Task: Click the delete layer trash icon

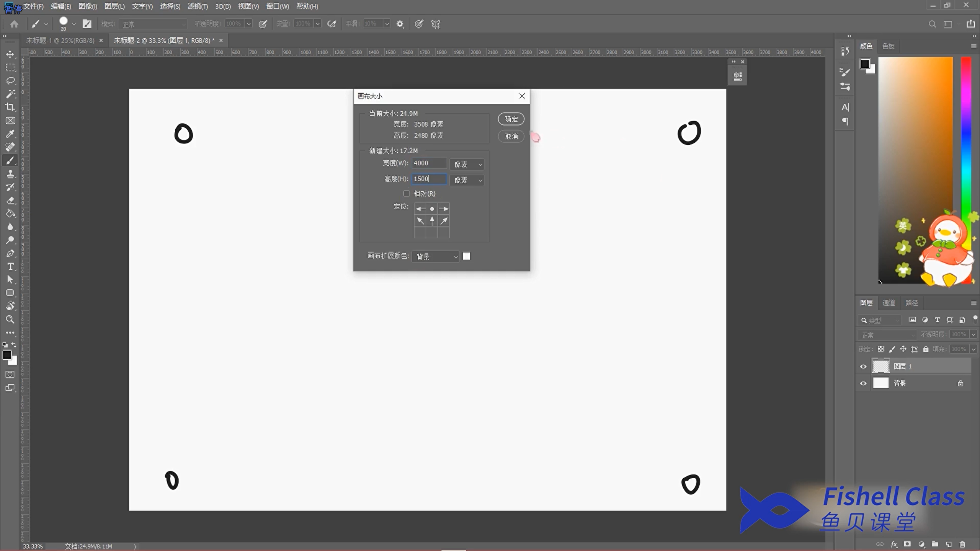Action: [962, 544]
